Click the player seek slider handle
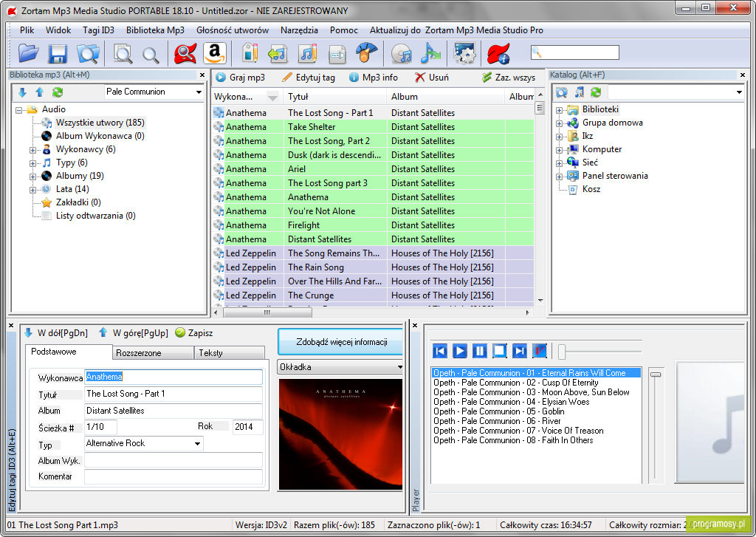 [562, 352]
